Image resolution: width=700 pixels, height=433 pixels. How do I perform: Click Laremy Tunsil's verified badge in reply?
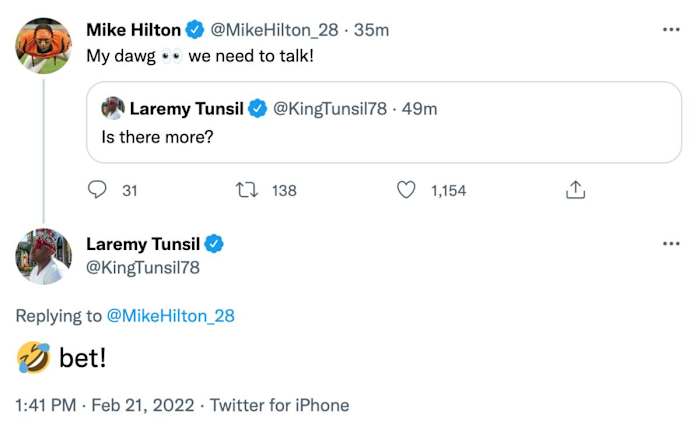214,244
